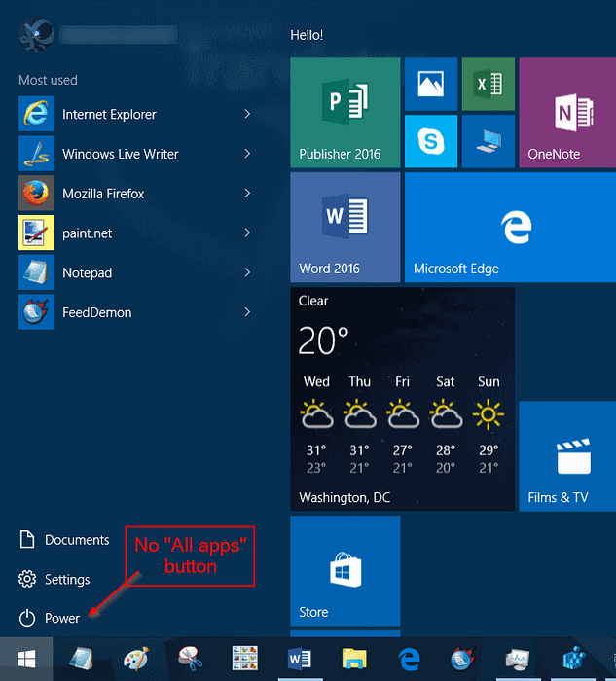Image resolution: width=616 pixels, height=681 pixels.
Task: Click the Power button
Action: [61, 618]
